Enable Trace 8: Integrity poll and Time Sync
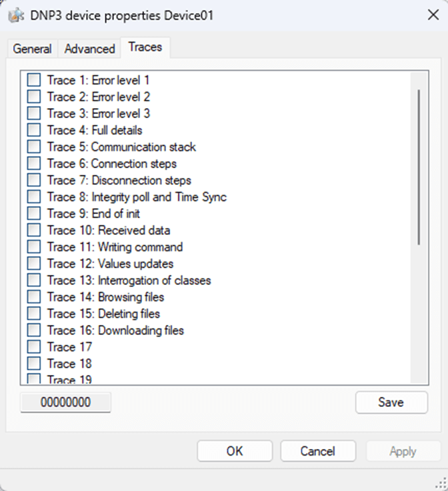The height and width of the screenshot is (491, 448). click(34, 197)
